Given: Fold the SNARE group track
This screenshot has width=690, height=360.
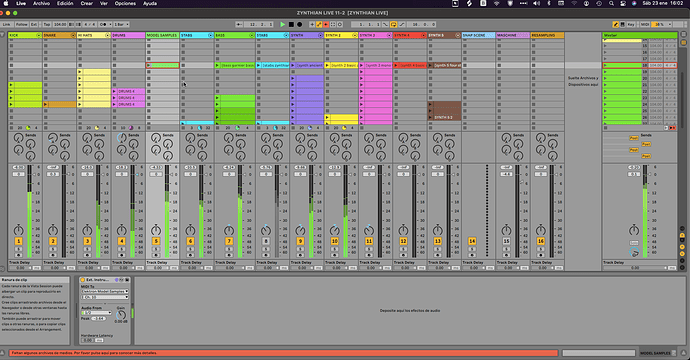Looking at the screenshot, I should tap(73, 35).
